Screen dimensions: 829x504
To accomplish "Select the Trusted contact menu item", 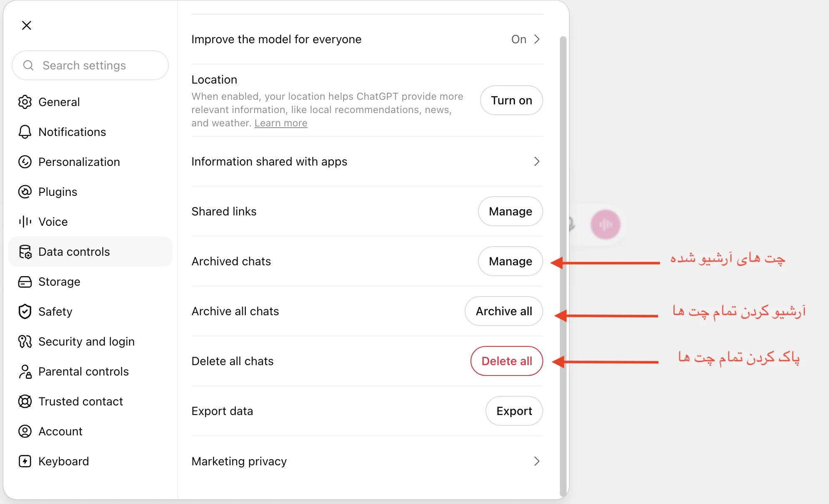I will 90,401.
